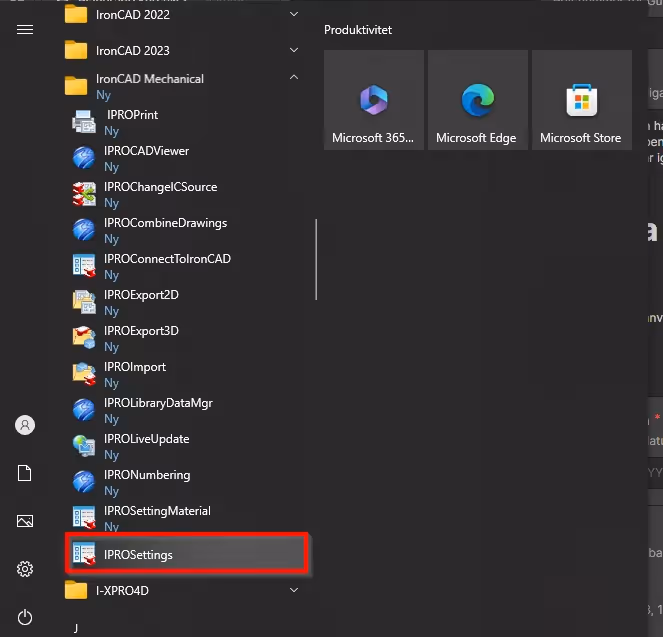Launch IPROCADViewer via its globe icon
Image resolution: width=663 pixels, height=637 pixels.
[84, 158]
